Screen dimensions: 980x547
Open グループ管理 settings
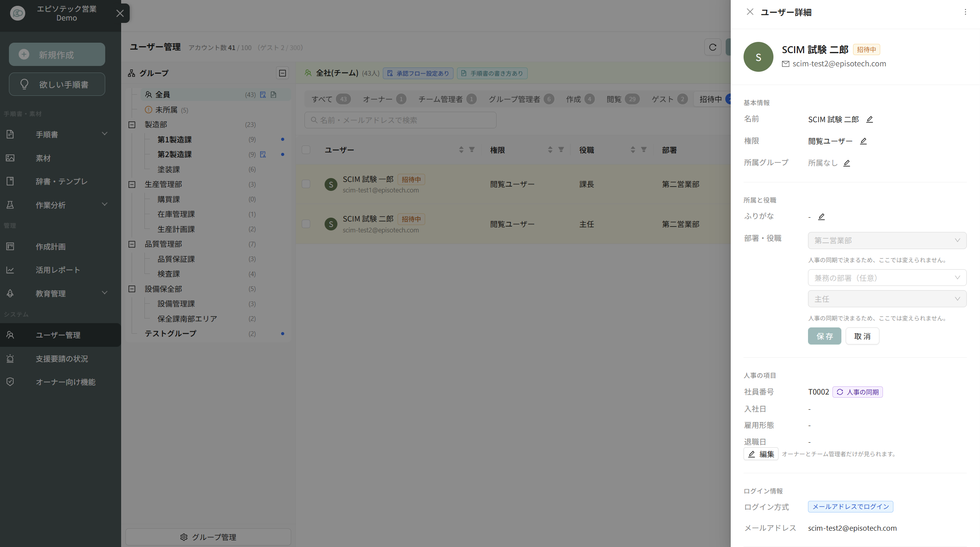click(x=208, y=537)
